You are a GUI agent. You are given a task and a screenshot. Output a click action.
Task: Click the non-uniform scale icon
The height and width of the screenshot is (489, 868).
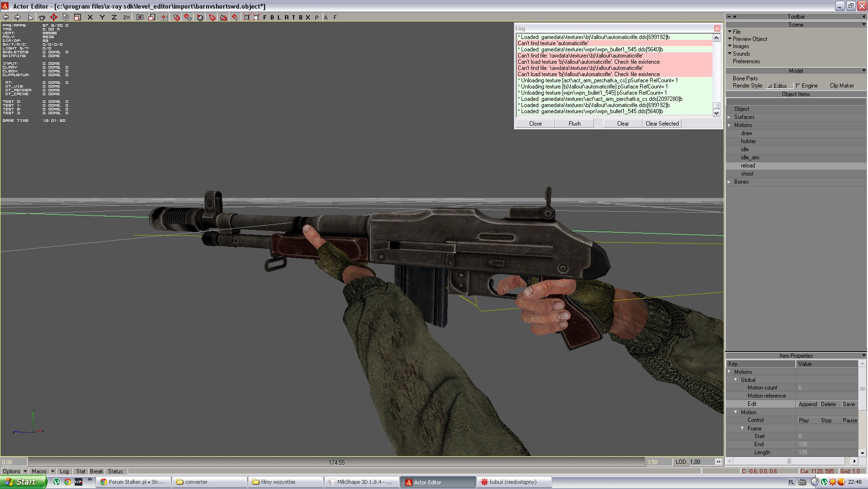[152, 17]
